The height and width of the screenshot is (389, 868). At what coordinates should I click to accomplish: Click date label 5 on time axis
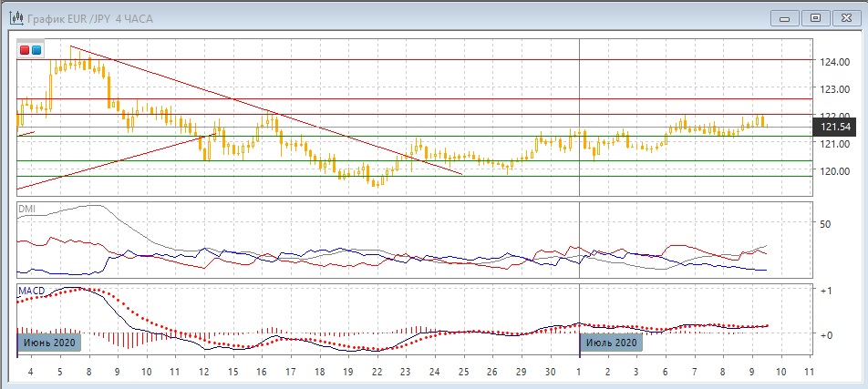tap(60, 372)
